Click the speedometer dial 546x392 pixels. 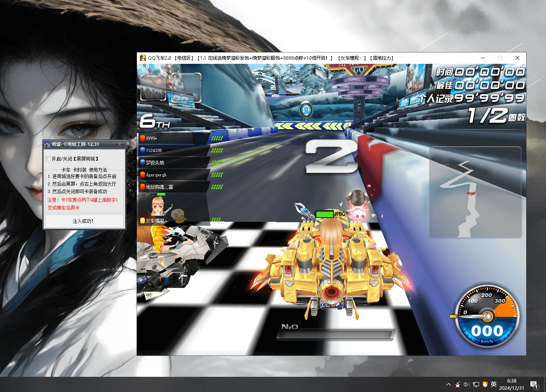coord(487,316)
